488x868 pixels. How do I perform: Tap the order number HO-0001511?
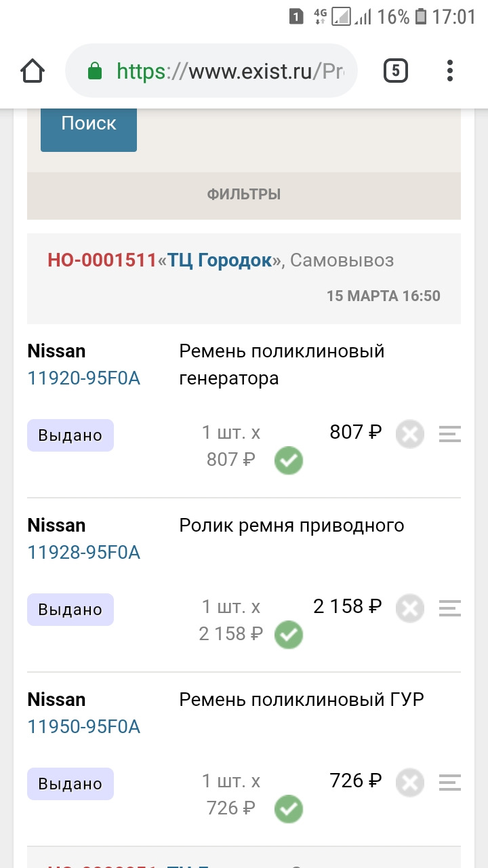point(102,260)
